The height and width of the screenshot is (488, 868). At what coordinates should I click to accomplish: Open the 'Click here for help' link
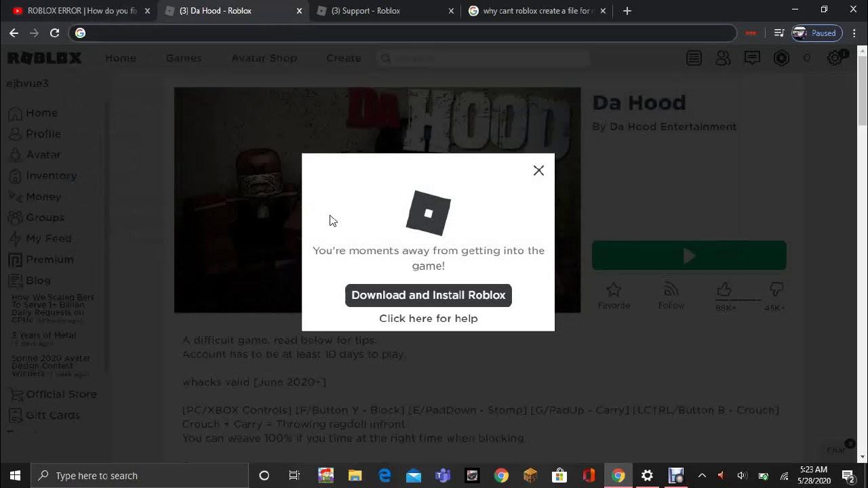429,319
